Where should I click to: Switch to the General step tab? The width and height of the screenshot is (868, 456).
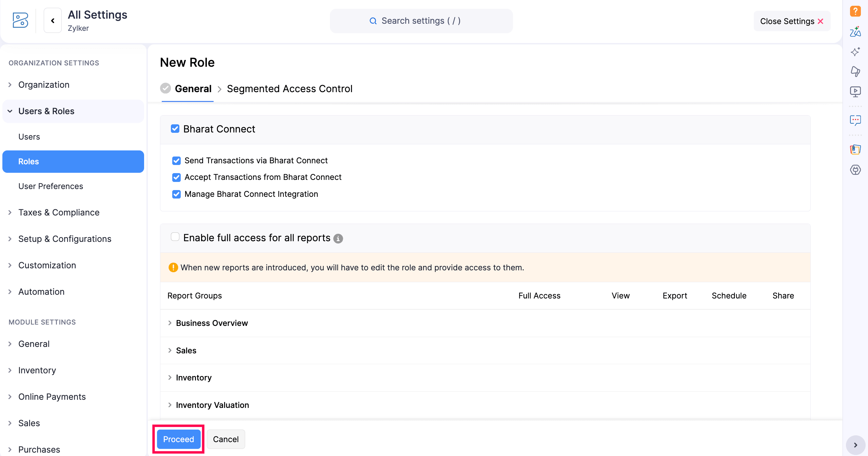(193, 89)
